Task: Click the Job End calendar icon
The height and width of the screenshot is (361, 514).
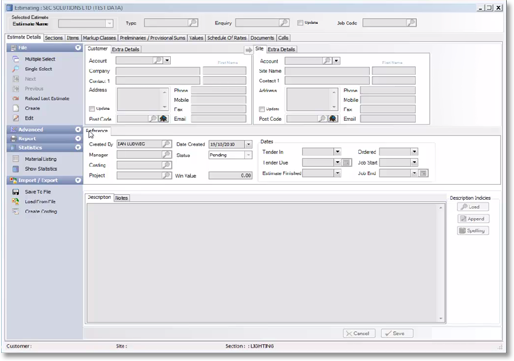Action: pyautogui.click(x=423, y=173)
